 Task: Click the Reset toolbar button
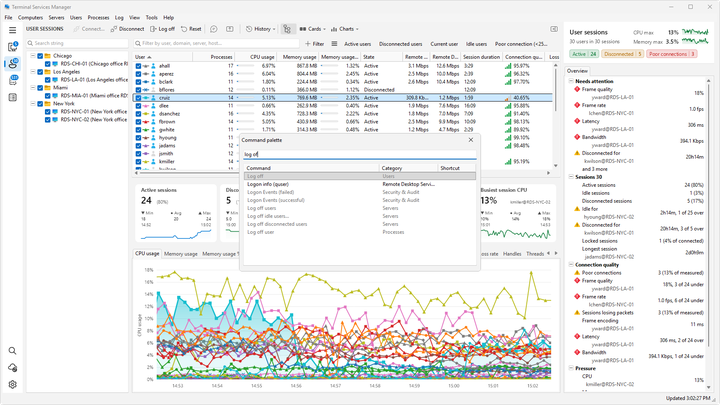tap(191, 29)
